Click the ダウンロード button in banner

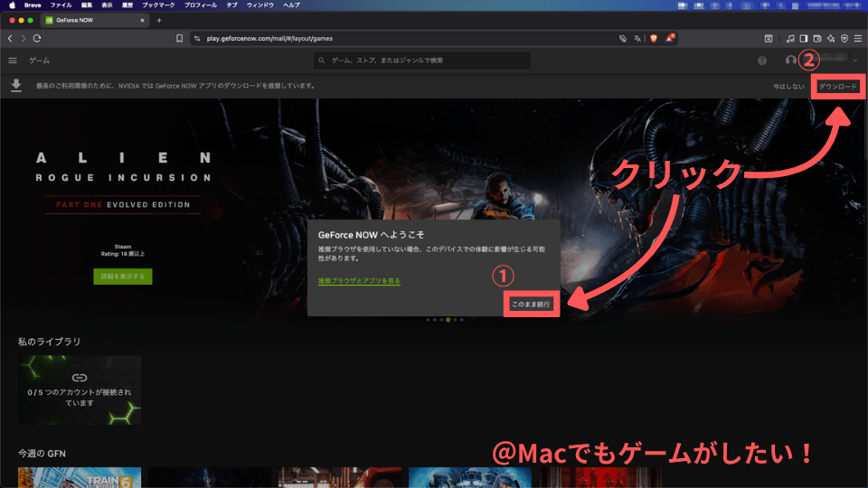click(x=838, y=86)
